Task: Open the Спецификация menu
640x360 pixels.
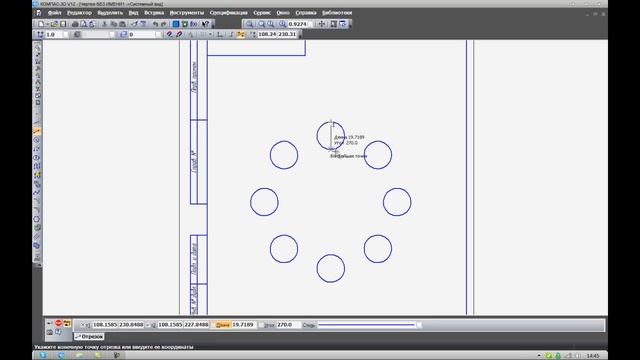Action: [x=229, y=13]
